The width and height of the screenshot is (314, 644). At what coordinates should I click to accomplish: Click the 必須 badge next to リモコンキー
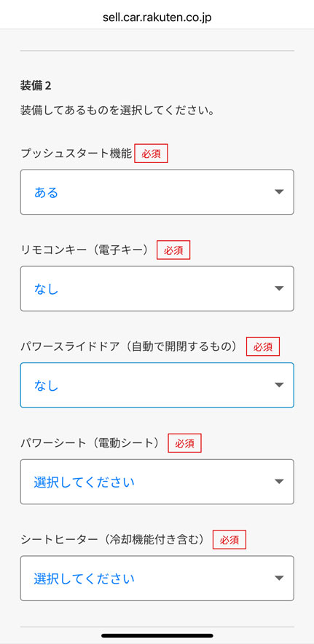point(173,250)
